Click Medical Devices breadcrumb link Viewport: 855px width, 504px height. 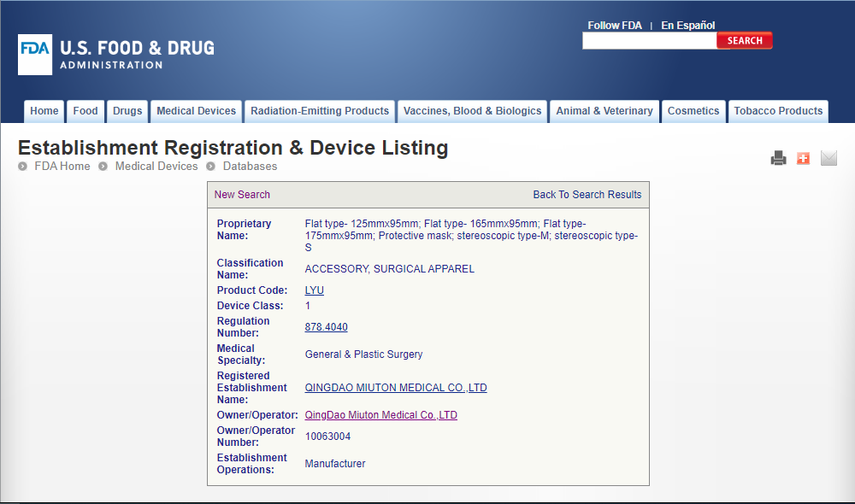(x=156, y=167)
